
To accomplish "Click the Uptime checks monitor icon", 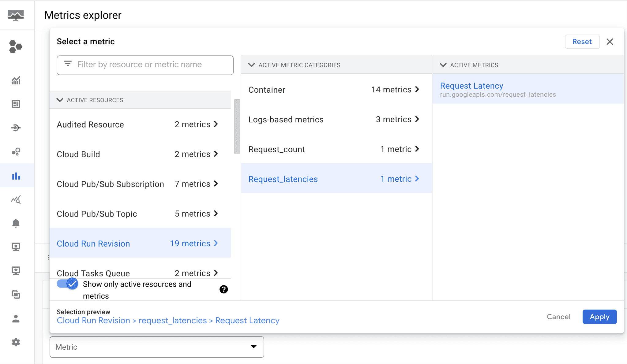I will point(16,247).
